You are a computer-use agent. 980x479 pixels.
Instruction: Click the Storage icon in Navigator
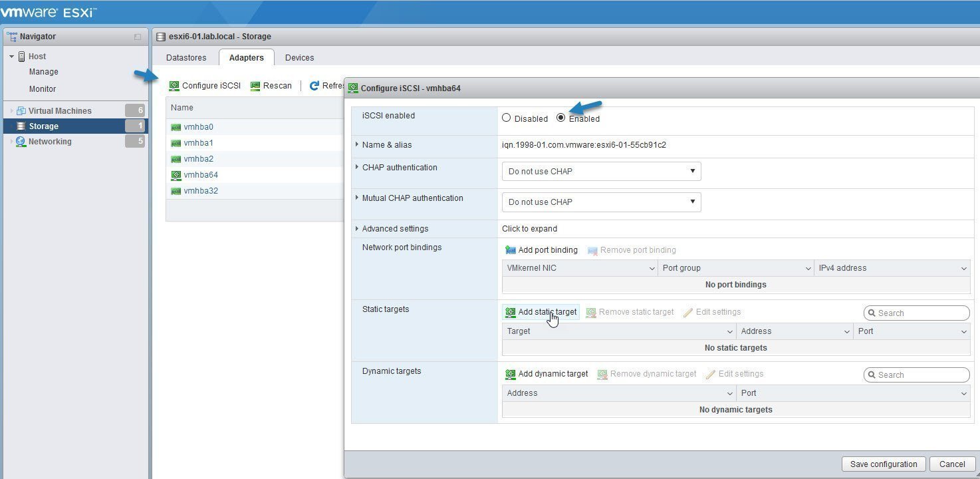click(21, 126)
